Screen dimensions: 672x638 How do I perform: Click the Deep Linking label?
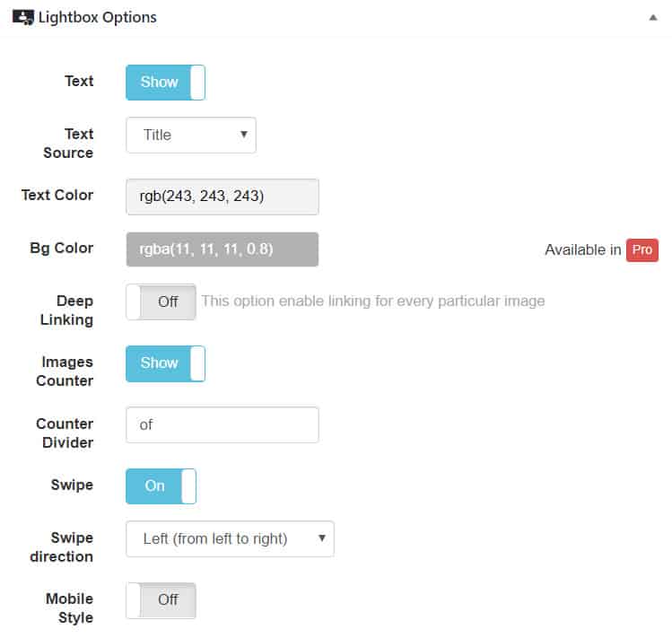point(67,310)
